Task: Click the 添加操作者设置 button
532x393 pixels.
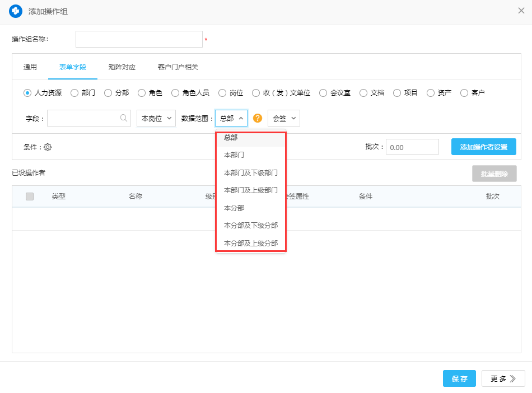Action: tap(483, 147)
